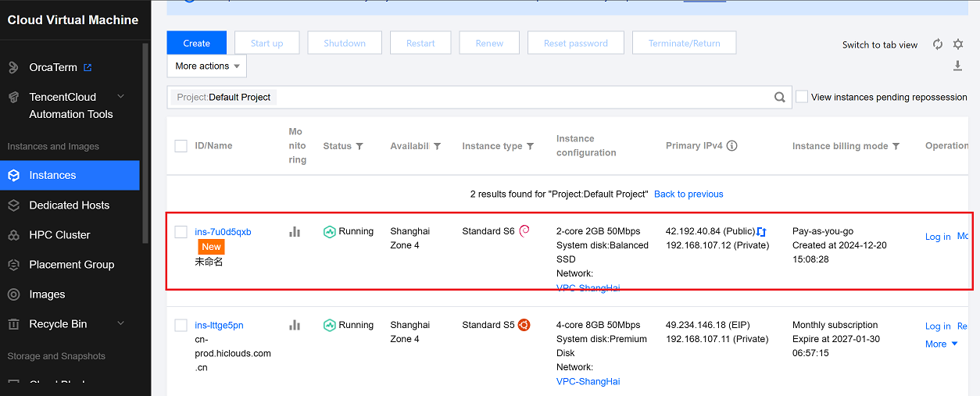The image size is (980, 396).
Task: Filter by Availability zone column
Action: [x=438, y=147]
